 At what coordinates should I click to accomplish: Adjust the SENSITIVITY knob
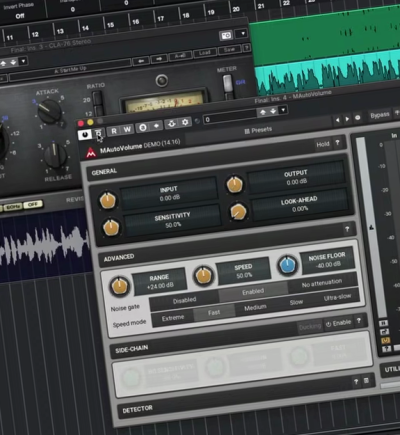click(111, 227)
